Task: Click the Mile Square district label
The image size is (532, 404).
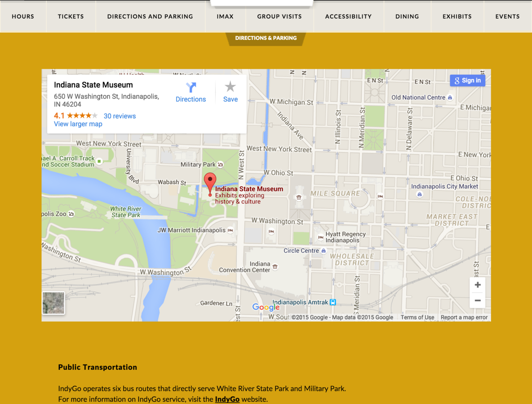Action: 335,193
